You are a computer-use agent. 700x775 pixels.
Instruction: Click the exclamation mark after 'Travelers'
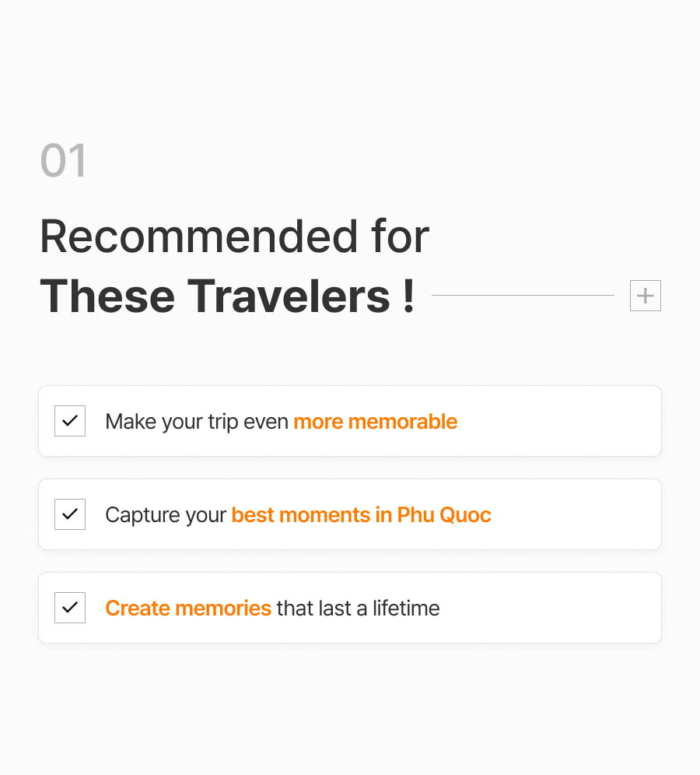tap(408, 296)
